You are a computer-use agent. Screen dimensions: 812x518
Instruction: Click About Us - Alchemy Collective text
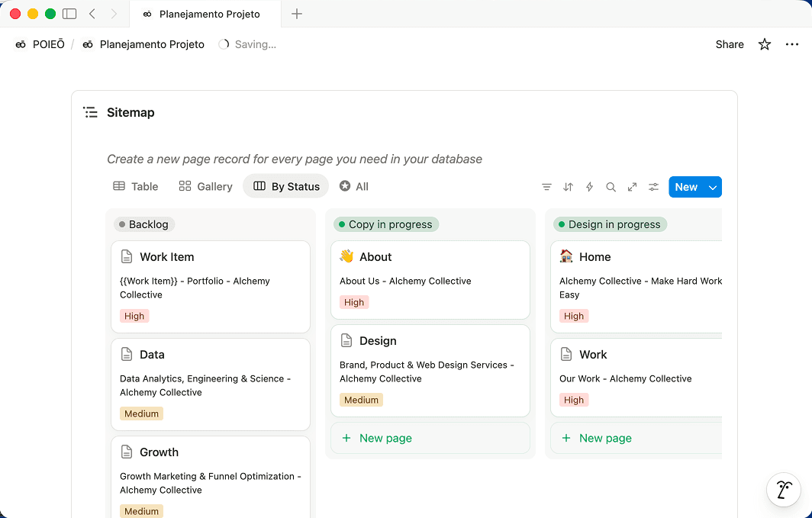point(405,281)
